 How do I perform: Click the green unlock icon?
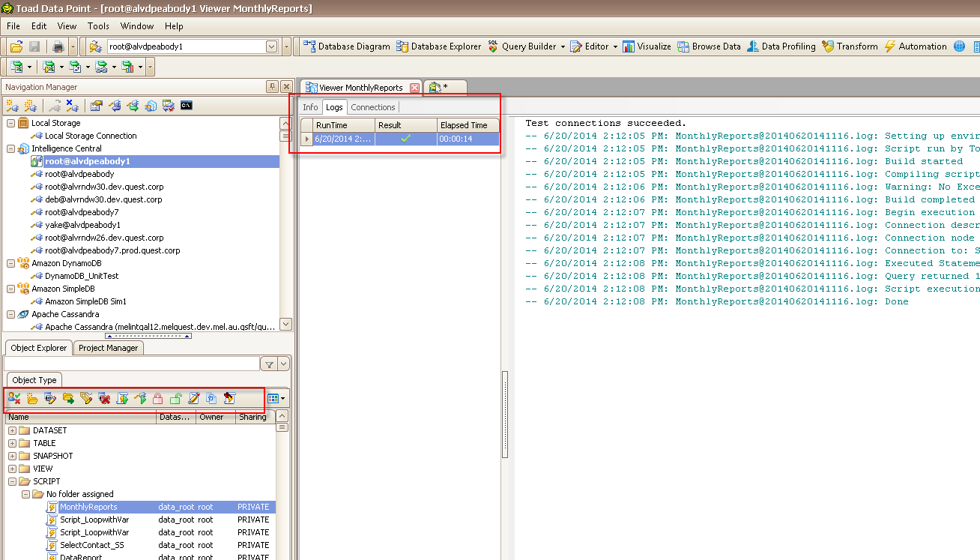point(176,398)
